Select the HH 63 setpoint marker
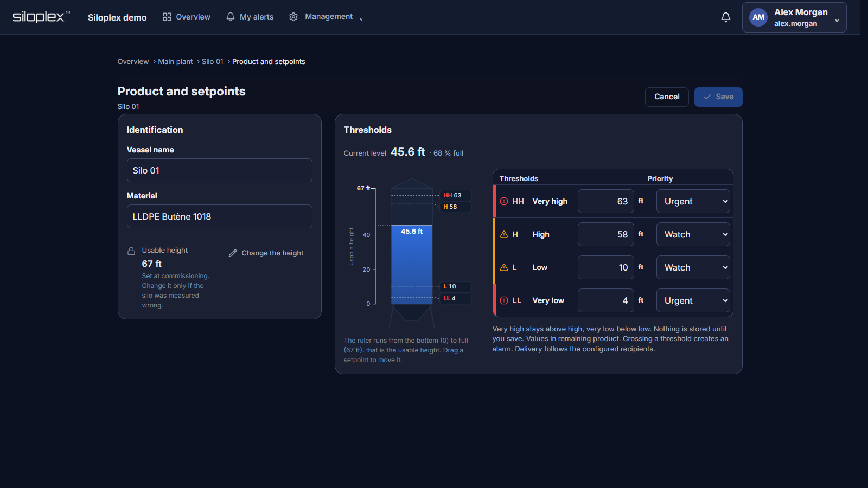The image size is (868, 488). coord(456,195)
